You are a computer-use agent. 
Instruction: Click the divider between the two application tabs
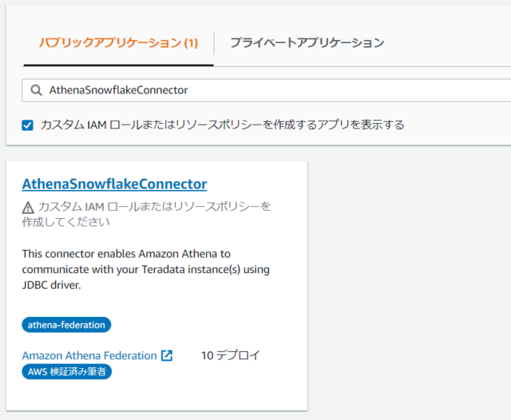[x=214, y=43]
